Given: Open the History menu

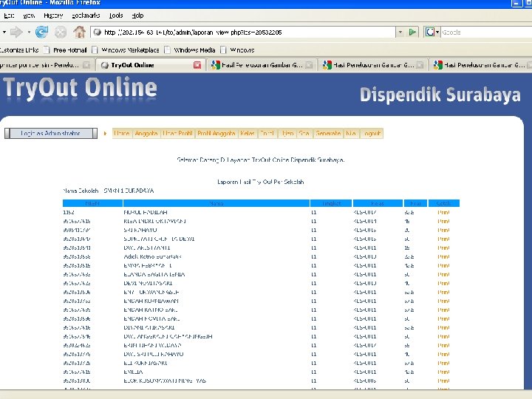Looking at the screenshot, I should pos(53,16).
